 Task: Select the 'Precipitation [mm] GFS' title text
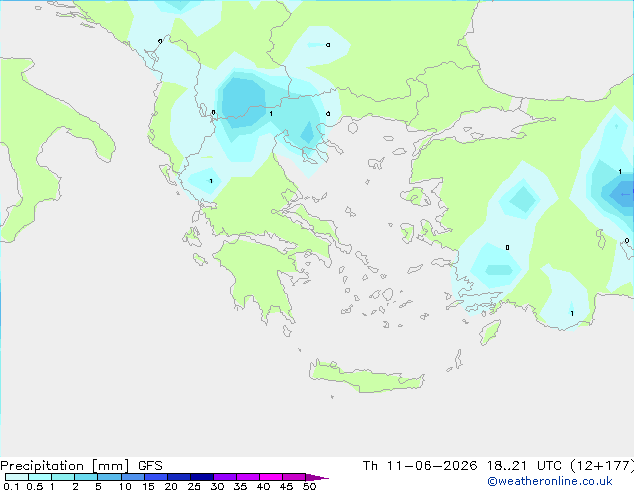81,466
